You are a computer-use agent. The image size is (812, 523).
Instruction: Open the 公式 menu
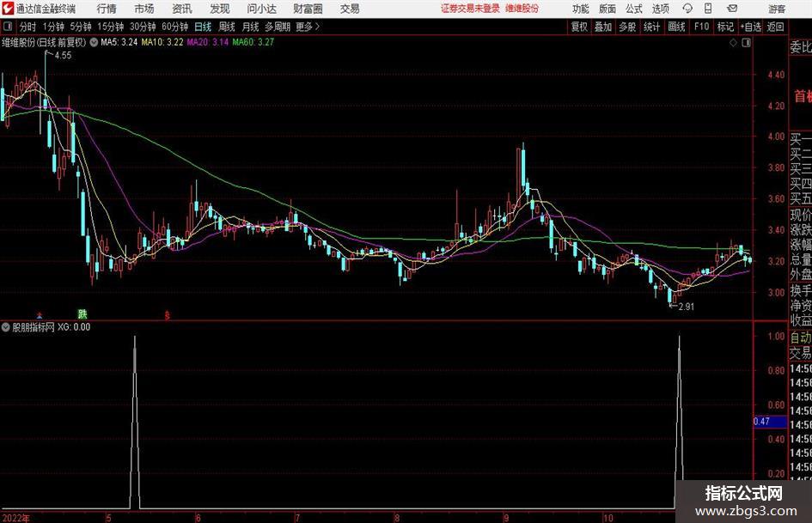coord(634,9)
